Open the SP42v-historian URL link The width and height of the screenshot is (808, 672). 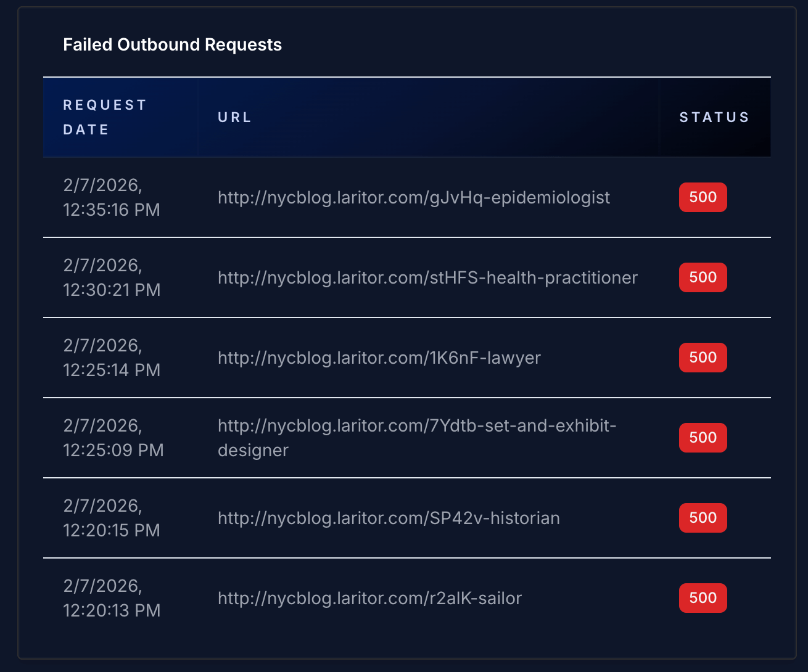coord(388,518)
